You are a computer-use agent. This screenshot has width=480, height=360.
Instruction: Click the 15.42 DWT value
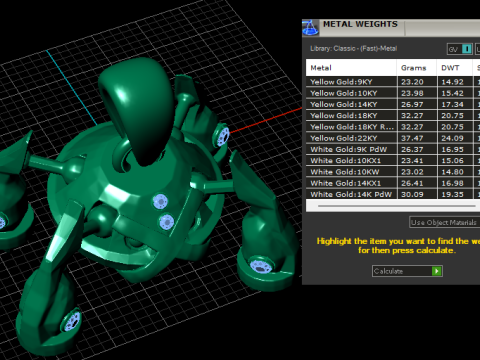452,93
